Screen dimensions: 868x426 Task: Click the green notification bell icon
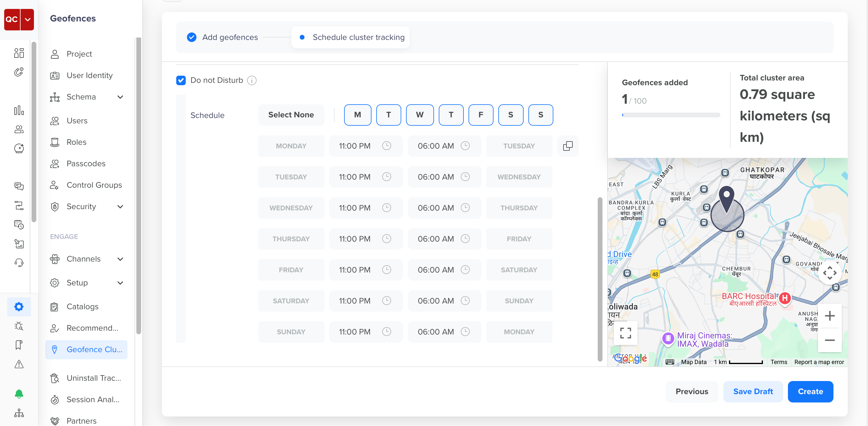19,393
